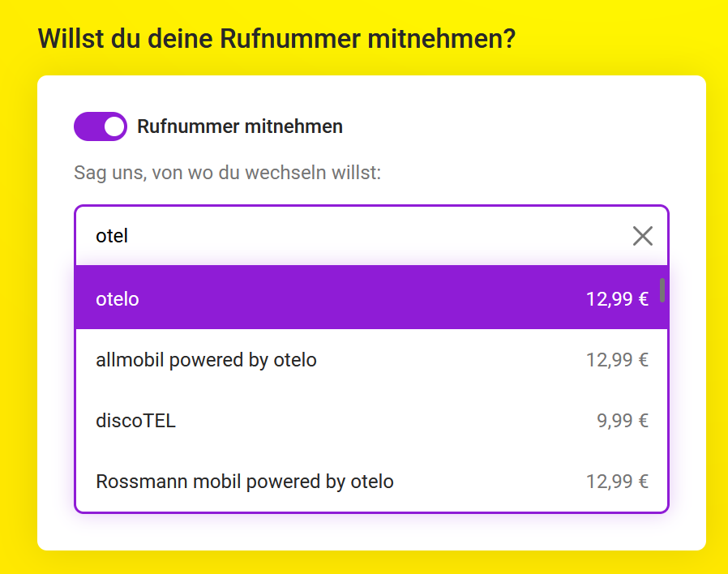Click the 12,99 € price beside Rossmann mobil
This screenshot has height=574, width=728.
pos(617,482)
